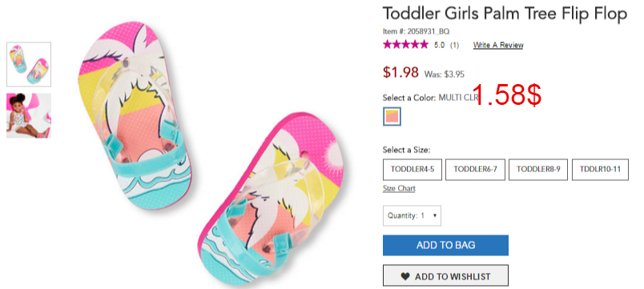Image resolution: width=644 pixels, height=289 pixels.
Task: Click the $1.98 sale price
Action: (x=400, y=72)
